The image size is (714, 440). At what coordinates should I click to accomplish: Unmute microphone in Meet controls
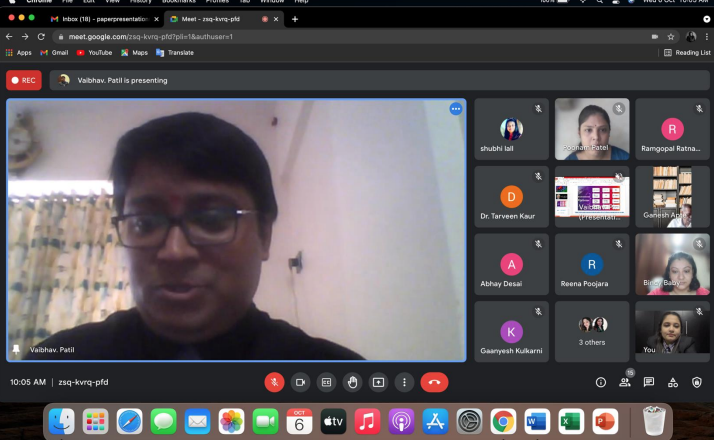click(x=274, y=383)
